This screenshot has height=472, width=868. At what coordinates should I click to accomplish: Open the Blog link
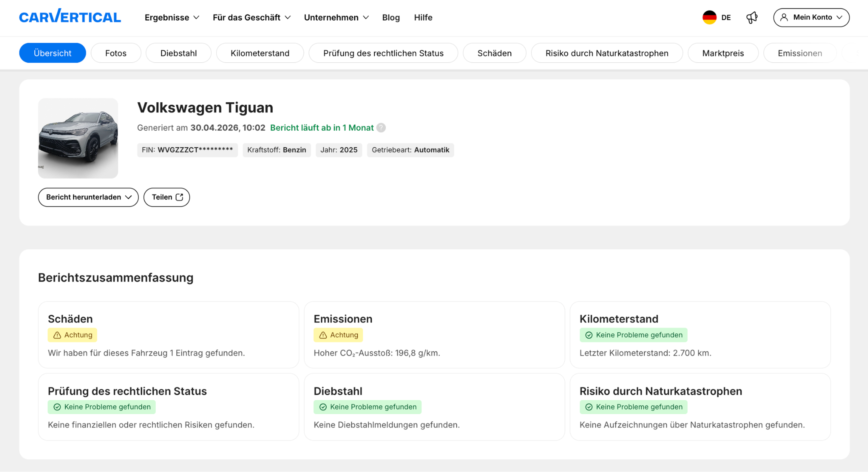pos(391,18)
